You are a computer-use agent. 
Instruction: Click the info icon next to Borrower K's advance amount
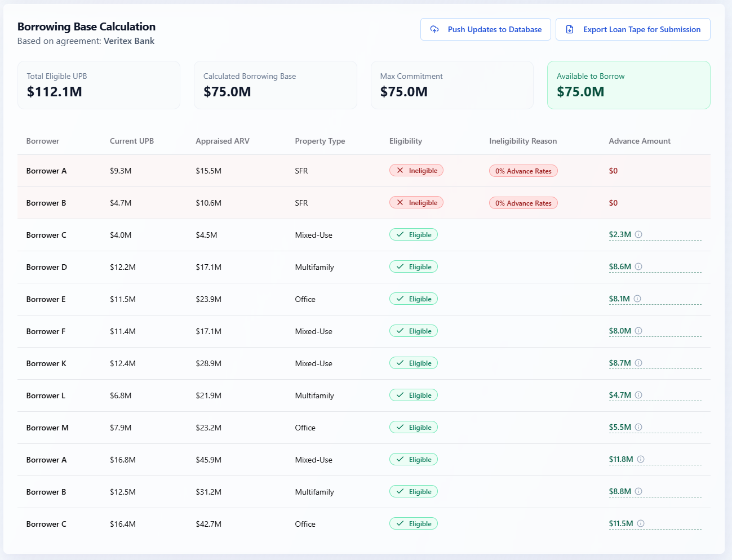click(x=637, y=363)
